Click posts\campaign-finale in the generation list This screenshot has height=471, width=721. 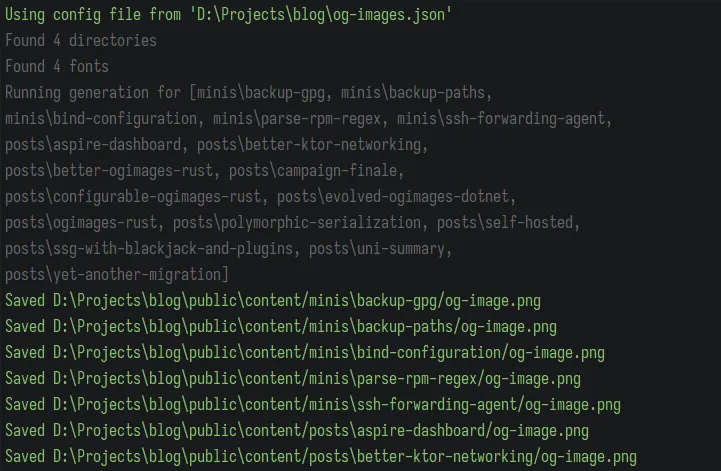(322, 170)
